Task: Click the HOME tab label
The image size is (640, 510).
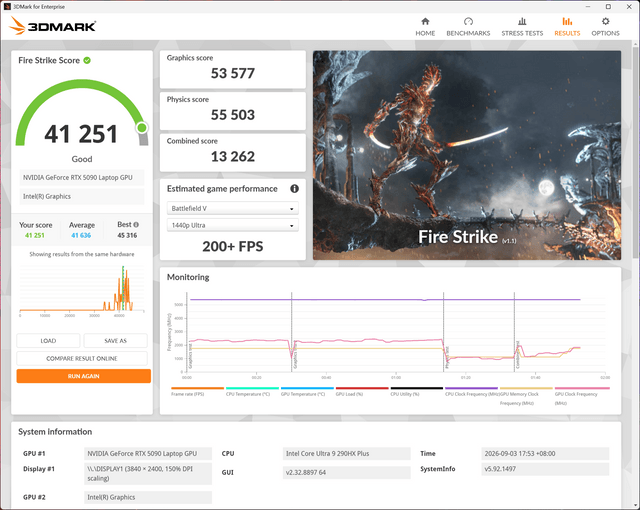Action: pyautogui.click(x=425, y=33)
